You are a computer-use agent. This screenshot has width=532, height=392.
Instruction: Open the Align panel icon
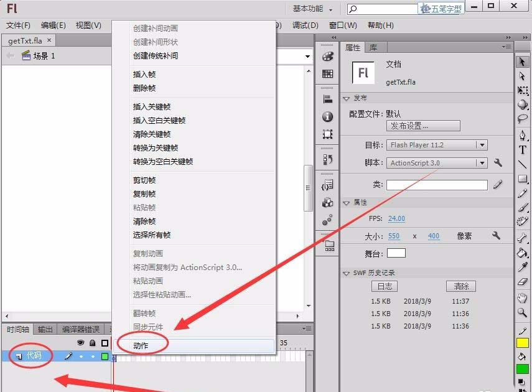pyautogui.click(x=329, y=98)
